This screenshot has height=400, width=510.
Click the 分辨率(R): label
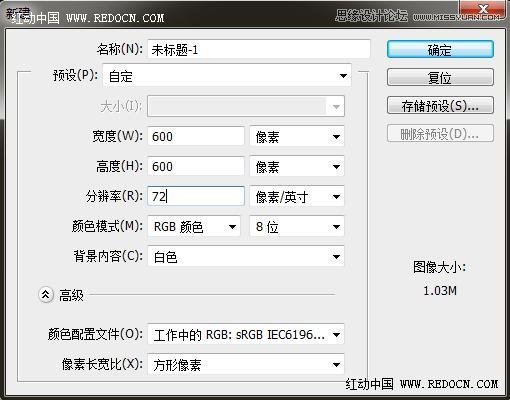(x=114, y=196)
